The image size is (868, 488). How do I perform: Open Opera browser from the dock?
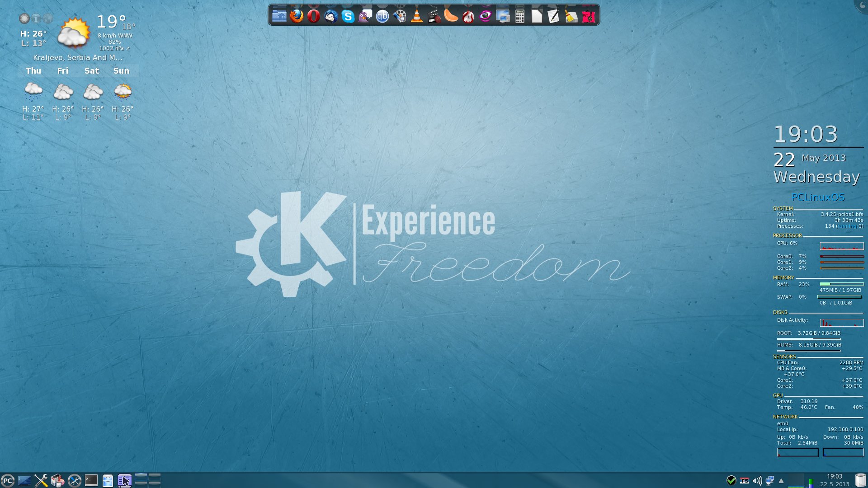click(314, 16)
